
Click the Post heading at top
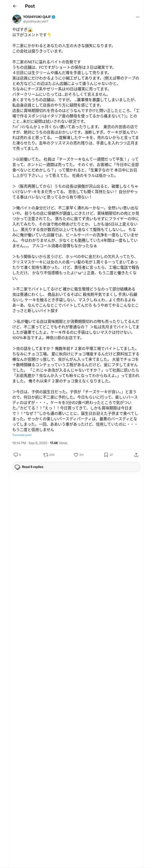pos(30,6)
